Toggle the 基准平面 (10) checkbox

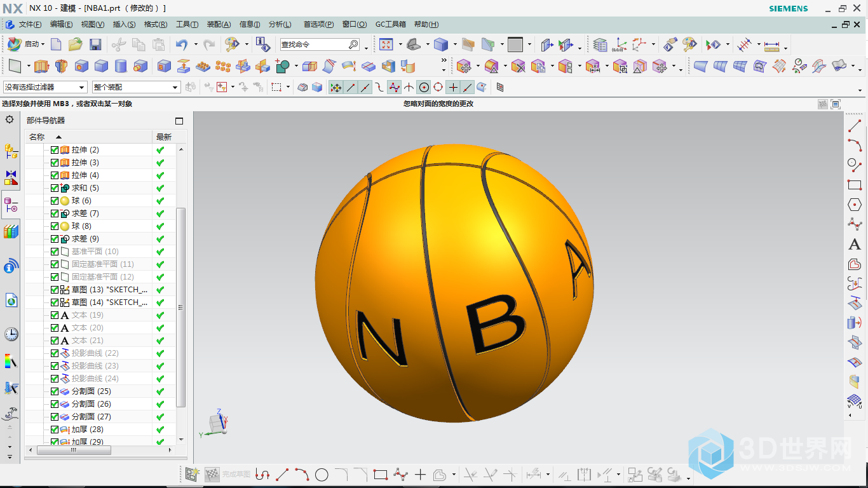pos(54,252)
